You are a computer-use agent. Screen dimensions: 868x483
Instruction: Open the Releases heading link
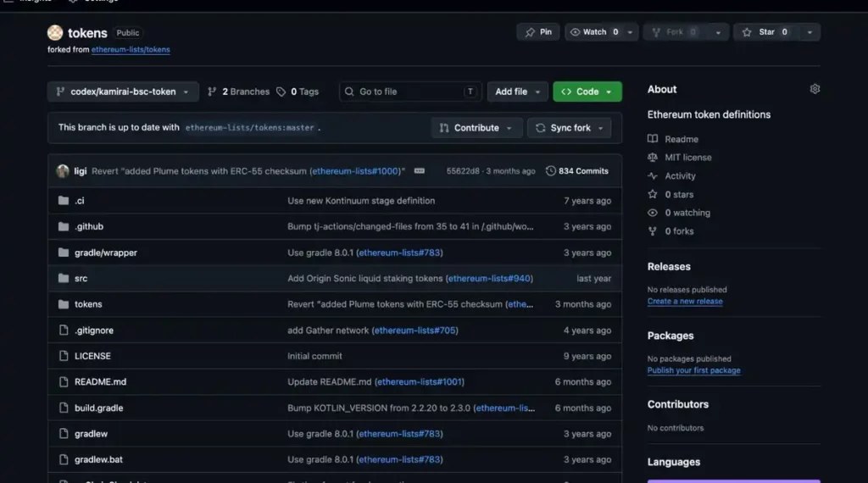click(x=669, y=267)
